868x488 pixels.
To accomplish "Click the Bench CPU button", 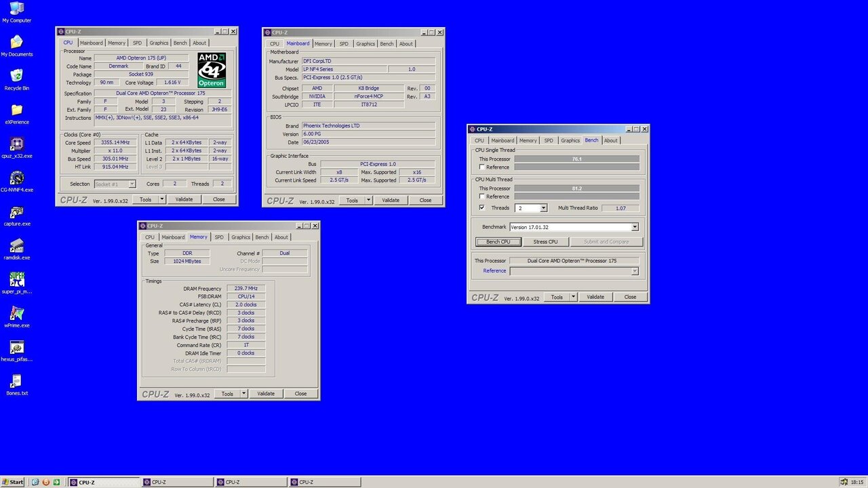I will [x=498, y=242].
